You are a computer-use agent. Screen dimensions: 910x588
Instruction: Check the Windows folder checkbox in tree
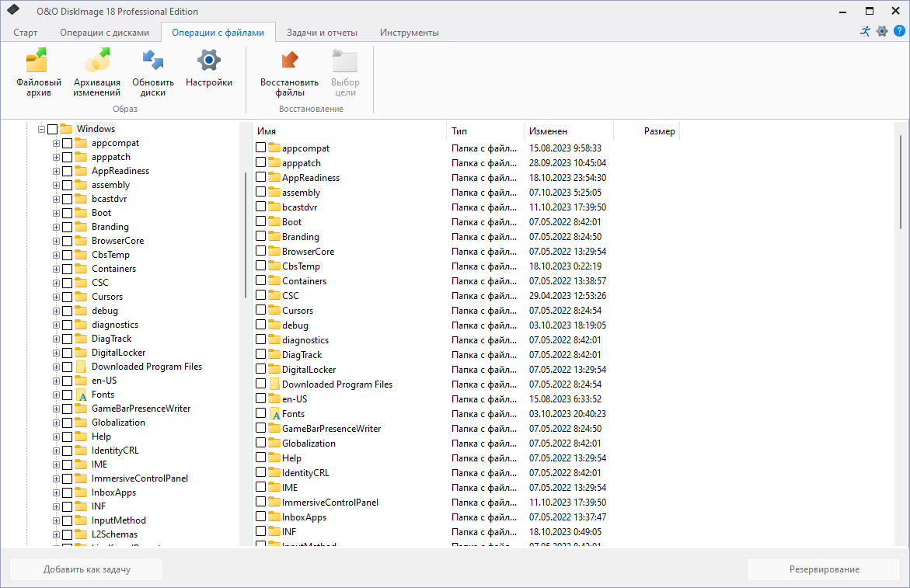[52, 129]
